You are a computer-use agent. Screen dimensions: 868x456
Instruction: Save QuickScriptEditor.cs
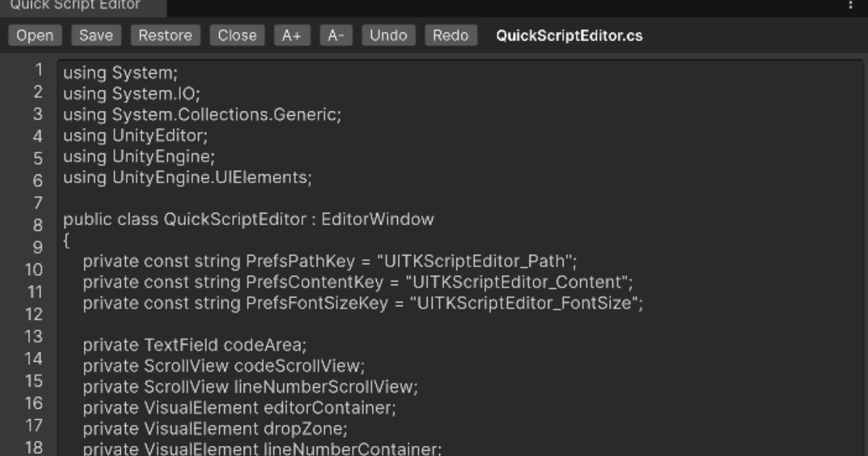click(x=96, y=35)
